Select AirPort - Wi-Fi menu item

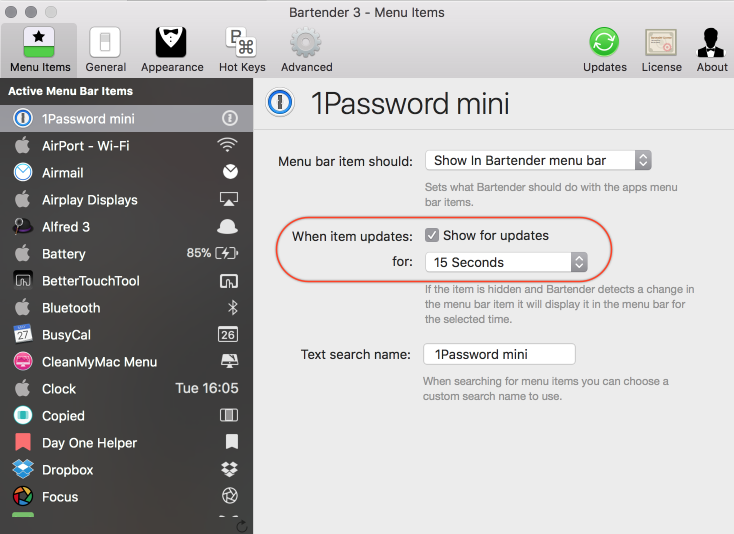tap(126, 146)
